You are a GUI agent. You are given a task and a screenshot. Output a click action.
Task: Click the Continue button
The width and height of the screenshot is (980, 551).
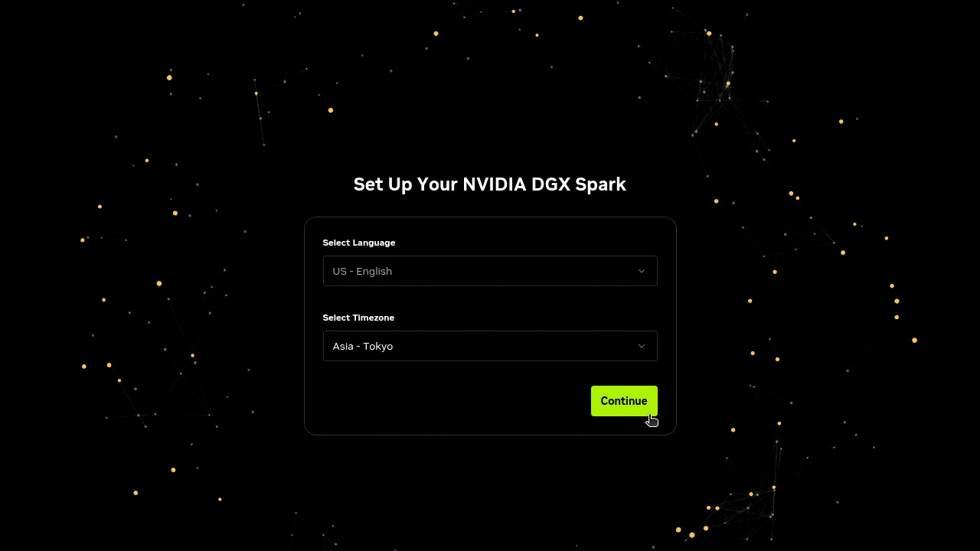(624, 401)
